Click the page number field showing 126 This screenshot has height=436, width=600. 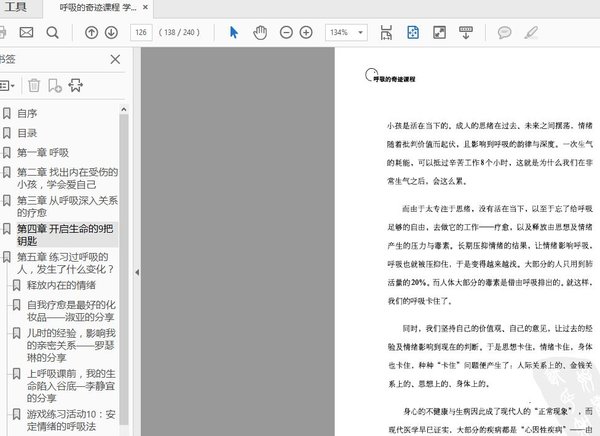(141, 33)
